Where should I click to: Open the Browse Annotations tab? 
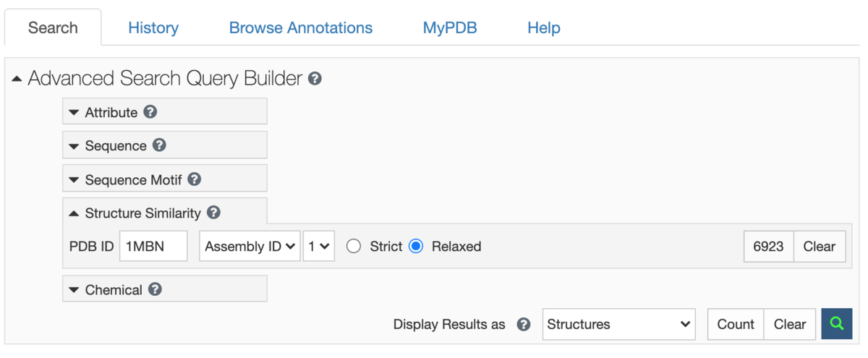tap(301, 28)
